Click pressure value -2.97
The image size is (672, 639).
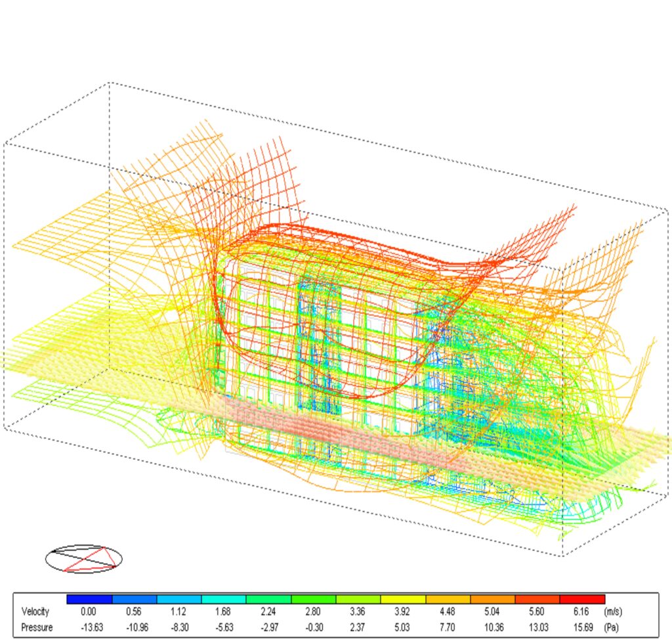(269, 627)
